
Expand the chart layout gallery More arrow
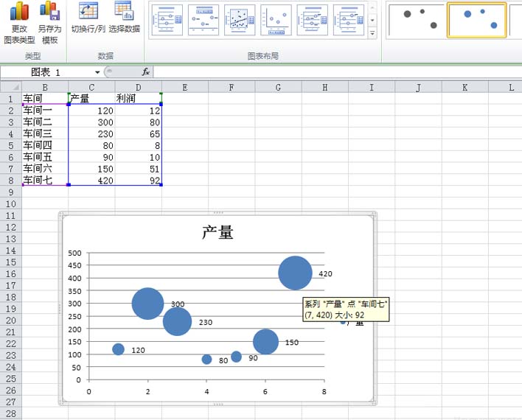pos(372,34)
